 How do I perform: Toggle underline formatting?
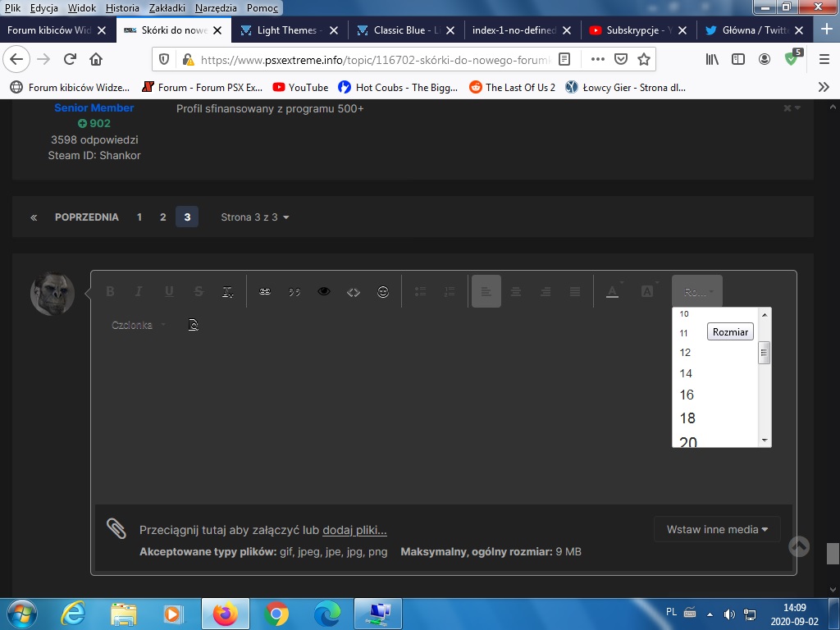tap(169, 292)
